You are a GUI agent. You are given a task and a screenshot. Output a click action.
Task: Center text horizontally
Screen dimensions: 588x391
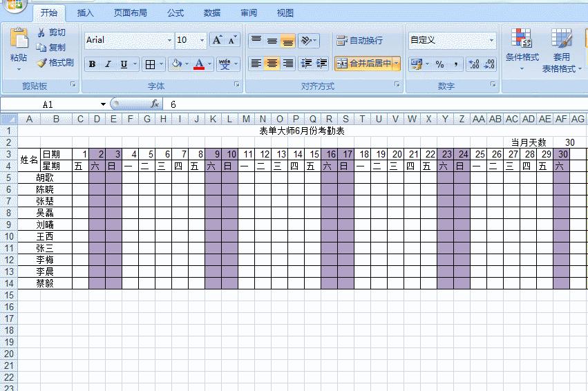272,64
